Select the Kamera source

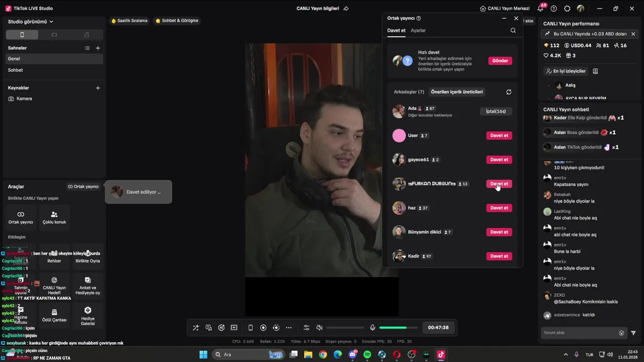click(54, 99)
